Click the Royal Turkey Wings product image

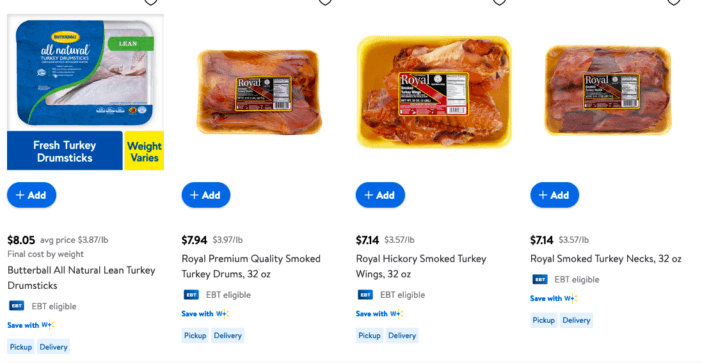(434, 92)
